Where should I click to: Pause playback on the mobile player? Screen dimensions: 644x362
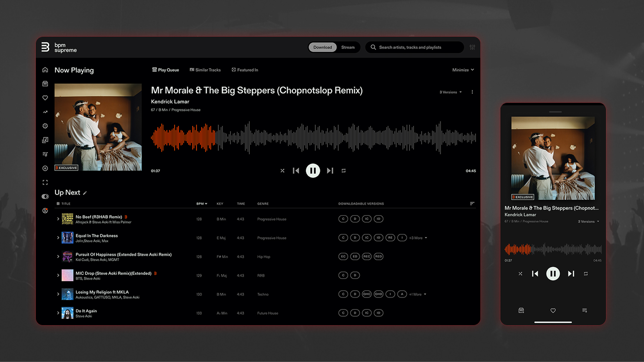[553, 274]
